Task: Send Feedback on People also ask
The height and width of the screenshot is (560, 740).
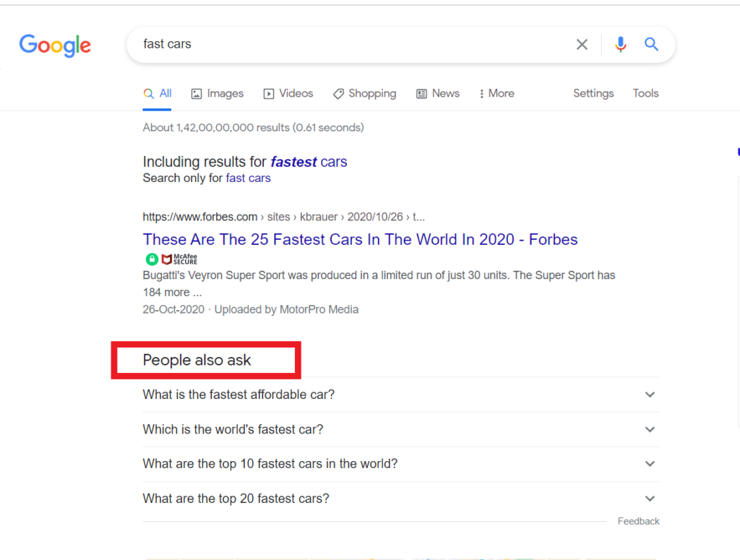Action: pos(638,520)
